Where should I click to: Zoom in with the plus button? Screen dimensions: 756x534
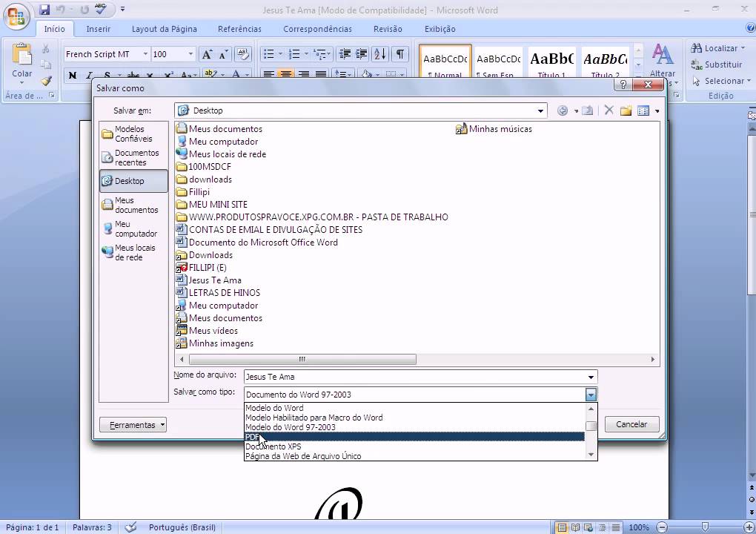[x=749, y=527]
